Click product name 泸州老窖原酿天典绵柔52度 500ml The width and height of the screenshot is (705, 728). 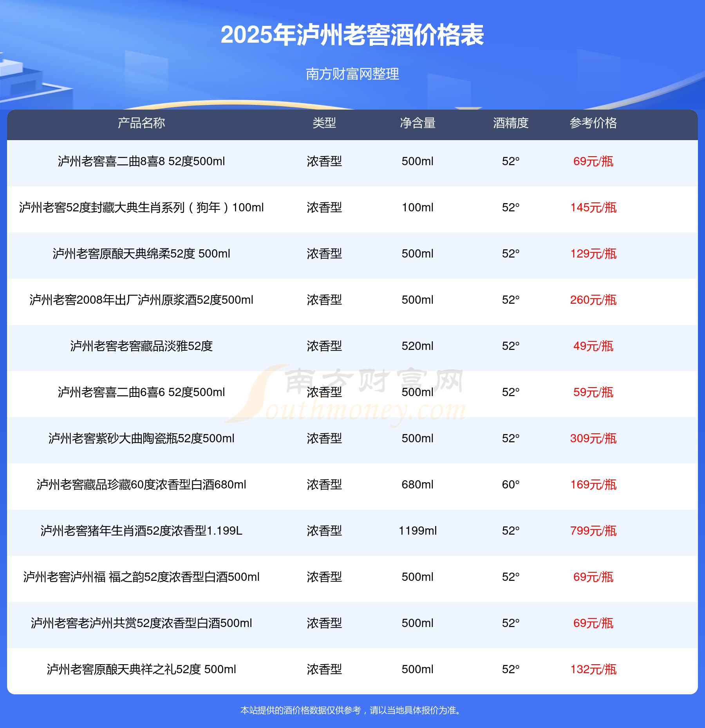point(141,254)
